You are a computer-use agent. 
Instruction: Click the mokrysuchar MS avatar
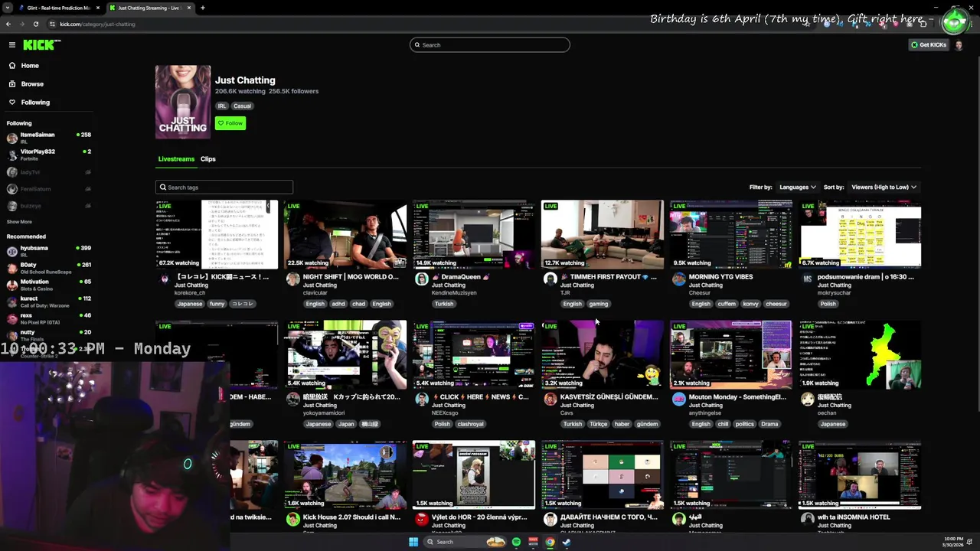click(807, 279)
